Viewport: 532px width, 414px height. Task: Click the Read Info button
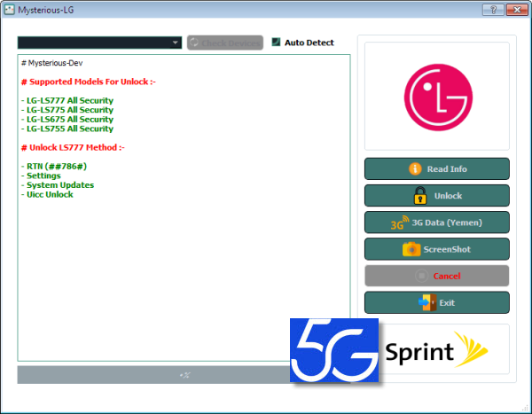pos(436,168)
